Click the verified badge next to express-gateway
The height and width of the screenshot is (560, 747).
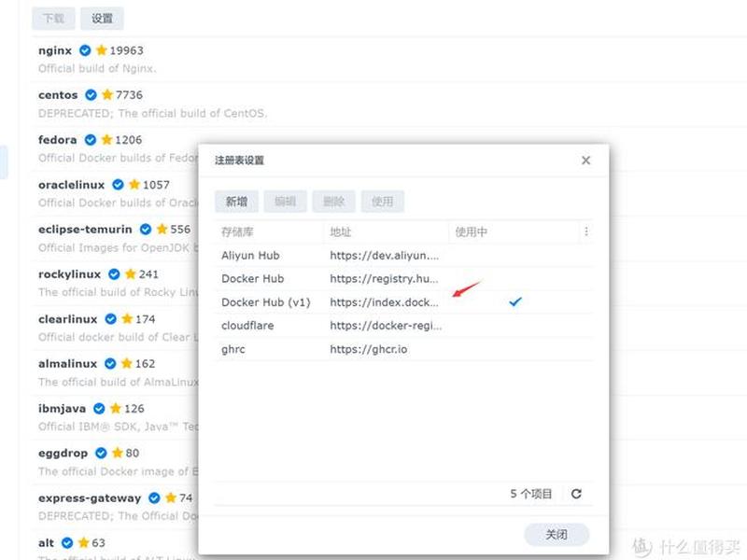click(x=154, y=497)
